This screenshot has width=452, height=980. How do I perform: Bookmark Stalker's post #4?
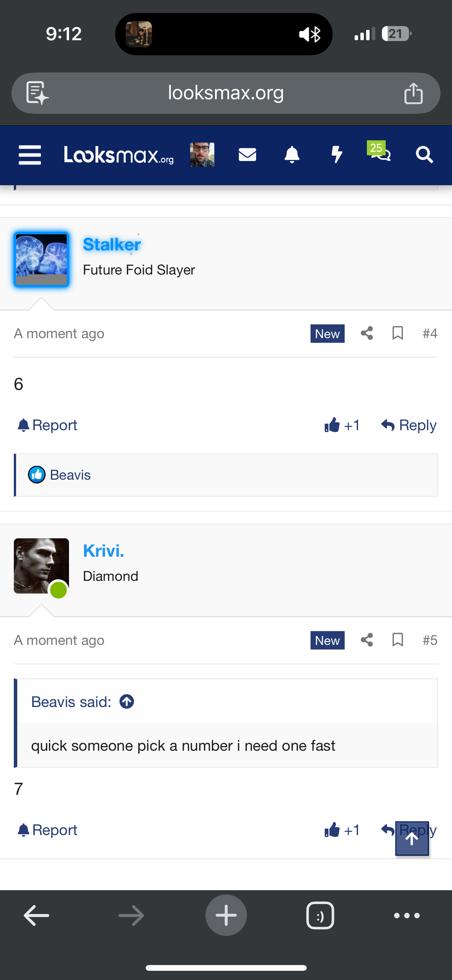click(398, 333)
